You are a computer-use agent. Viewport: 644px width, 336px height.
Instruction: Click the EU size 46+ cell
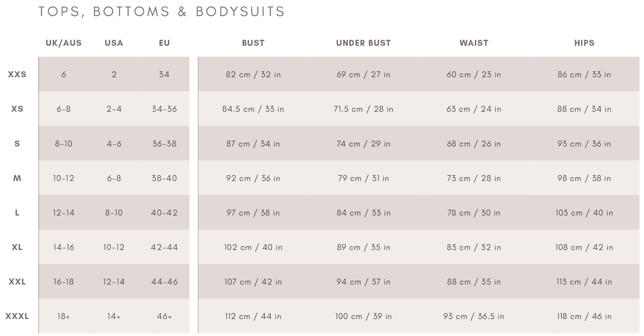164,316
